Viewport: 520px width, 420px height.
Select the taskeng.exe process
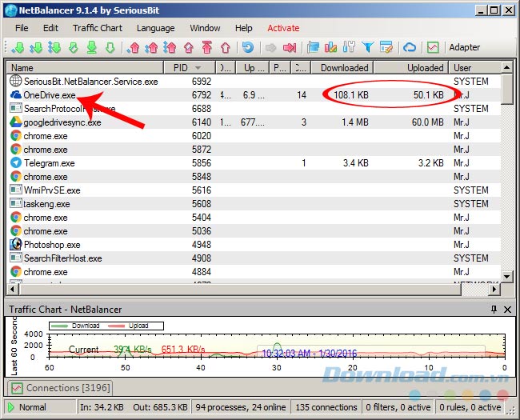click(x=254, y=204)
